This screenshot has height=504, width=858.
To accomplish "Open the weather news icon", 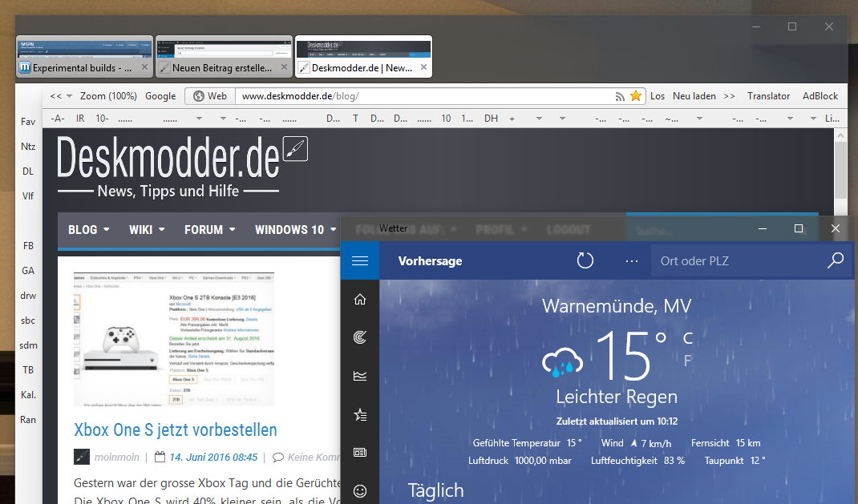I will [x=360, y=453].
